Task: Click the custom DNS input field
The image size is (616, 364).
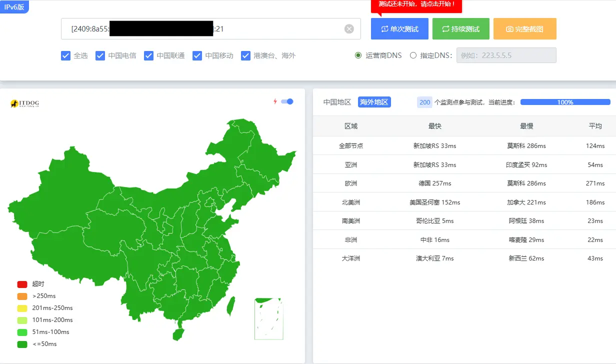Action: tap(506, 55)
